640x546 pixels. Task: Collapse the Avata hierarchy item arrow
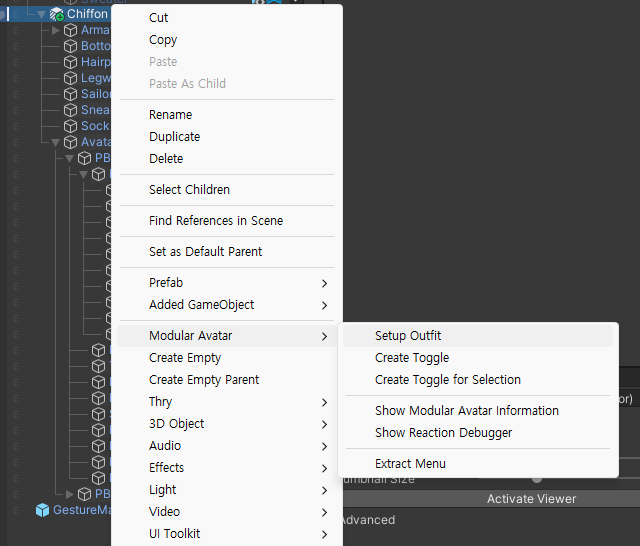click(x=56, y=142)
